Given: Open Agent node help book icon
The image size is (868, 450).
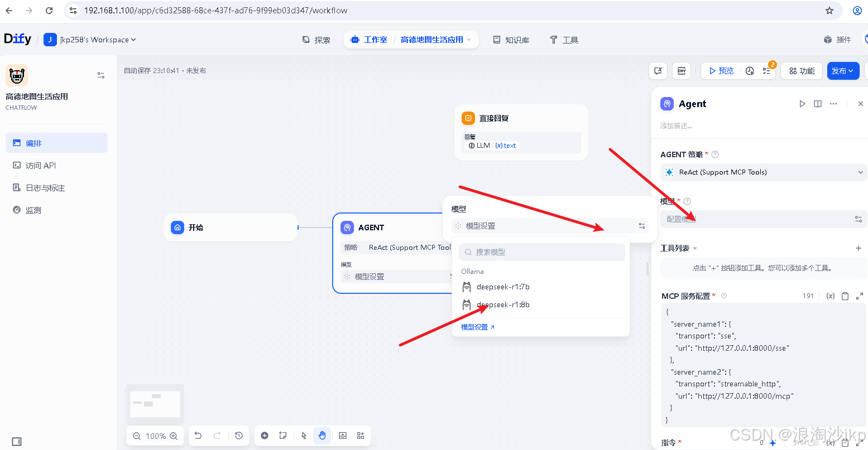Looking at the screenshot, I should (x=818, y=104).
